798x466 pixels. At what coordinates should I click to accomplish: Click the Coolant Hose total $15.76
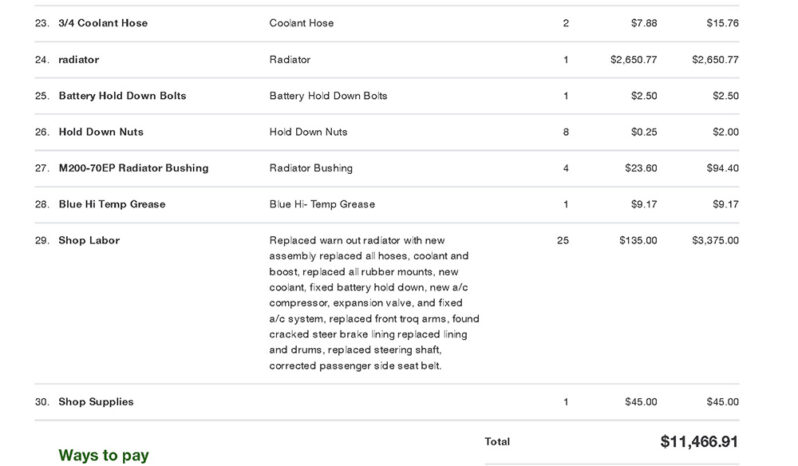(x=723, y=23)
